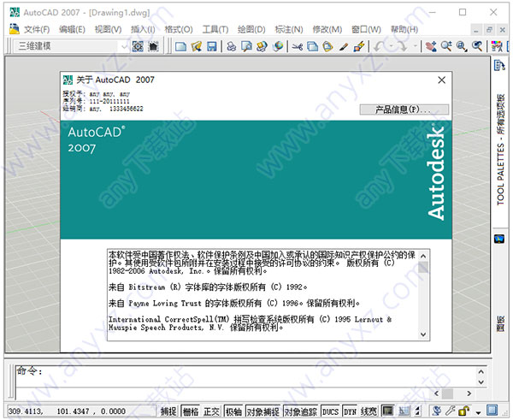Toggle 线宽 lineweight display

[369, 411]
